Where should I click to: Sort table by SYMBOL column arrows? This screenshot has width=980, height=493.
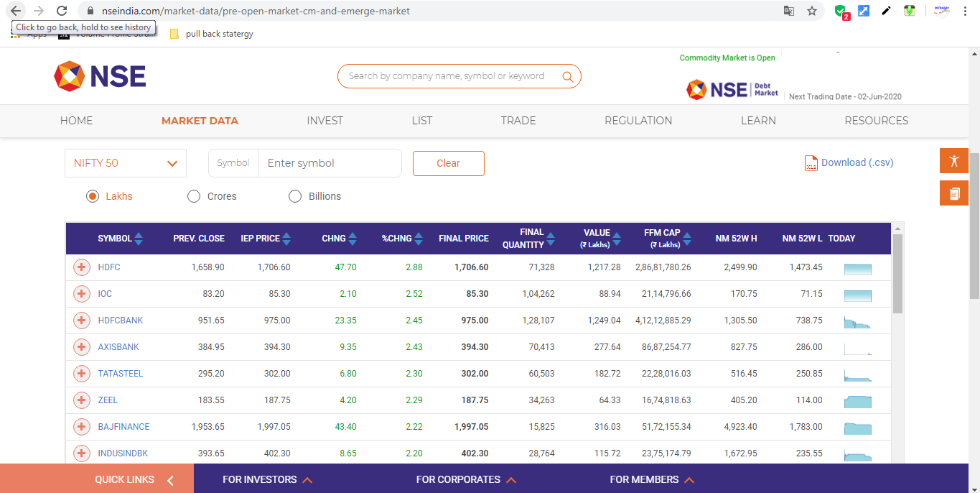click(x=139, y=239)
